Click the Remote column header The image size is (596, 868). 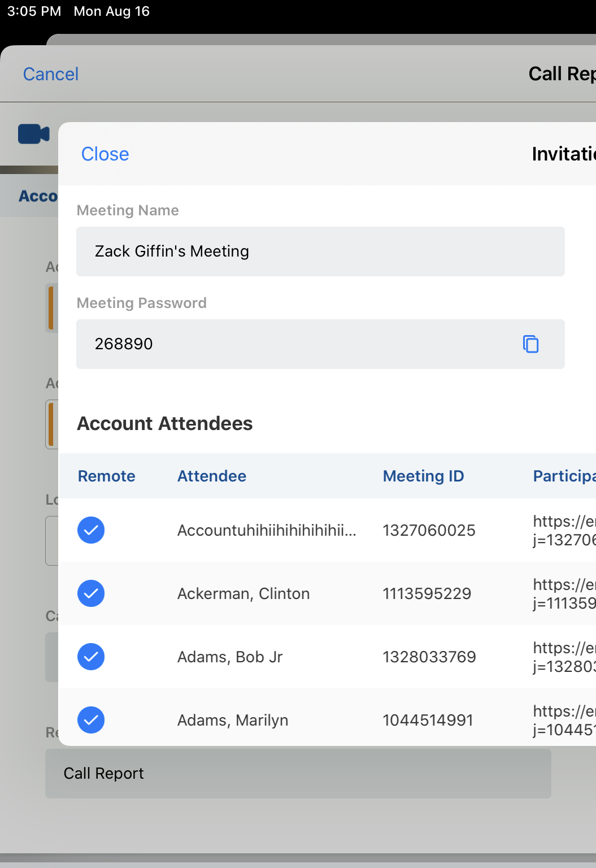[106, 476]
